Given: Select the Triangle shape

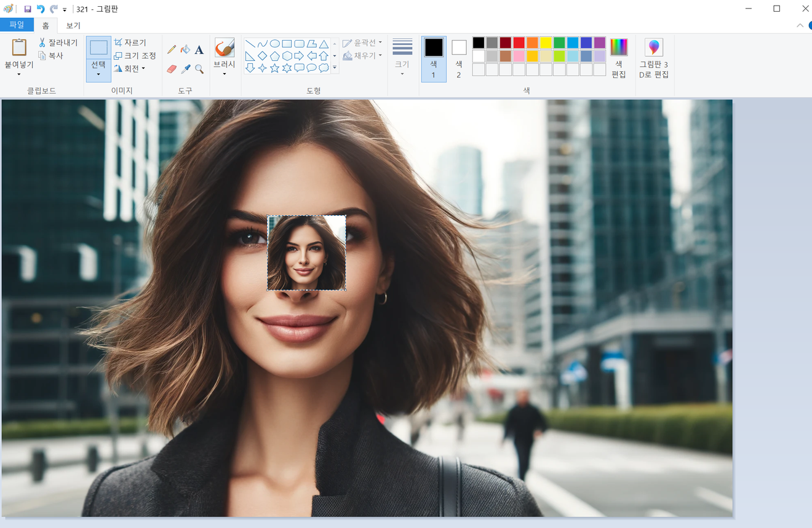Looking at the screenshot, I should coord(324,44).
